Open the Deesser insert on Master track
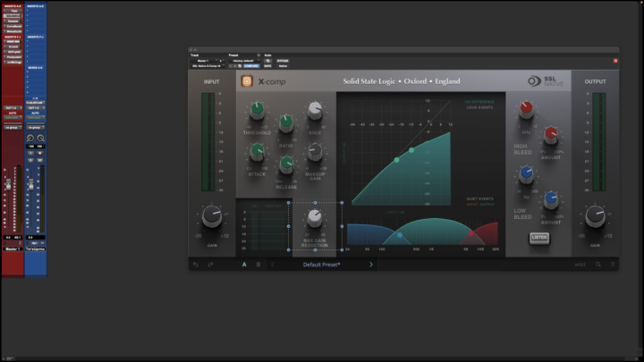The width and height of the screenshot is (644, 362). click(x=13, y=21)
